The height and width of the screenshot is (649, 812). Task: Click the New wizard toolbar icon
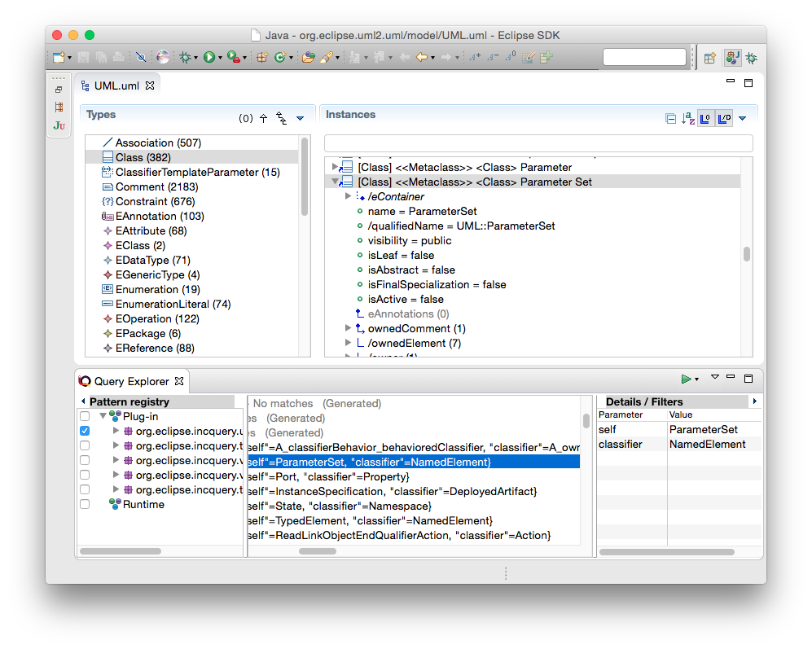[59, 57]
